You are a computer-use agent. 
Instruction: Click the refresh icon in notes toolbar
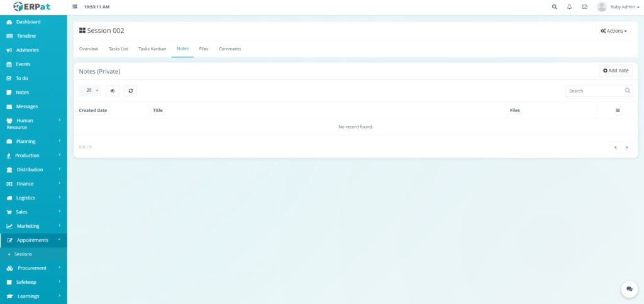point(130,91)
